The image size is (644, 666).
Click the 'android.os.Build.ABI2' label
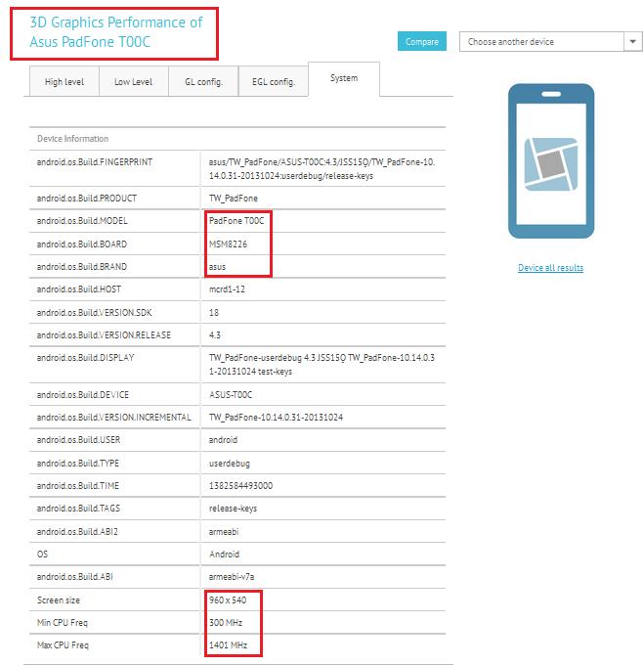77,531
